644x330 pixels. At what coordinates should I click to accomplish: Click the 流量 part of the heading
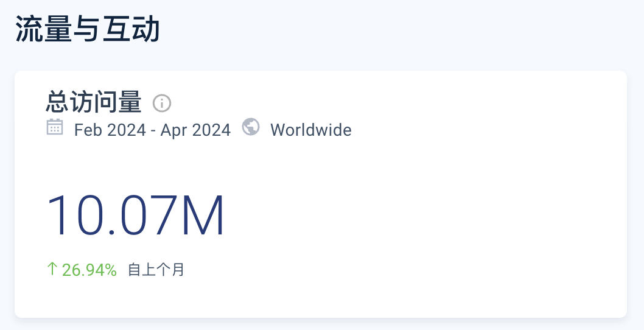[44, 29]
